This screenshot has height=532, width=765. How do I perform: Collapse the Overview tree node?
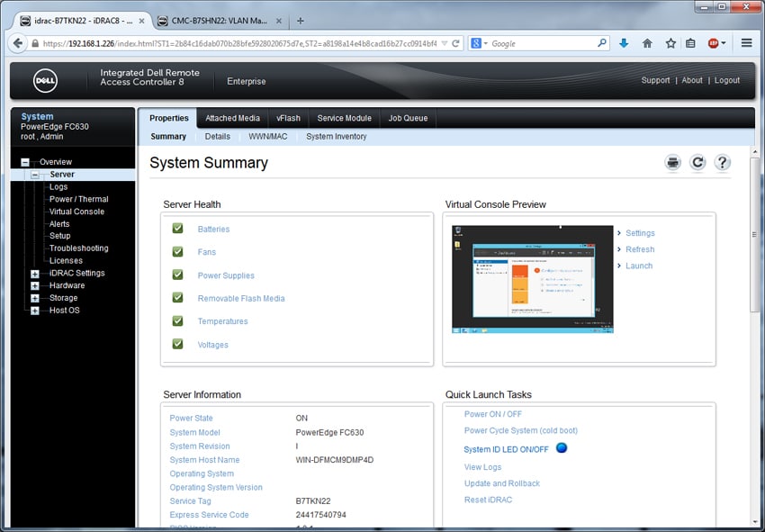[25, 162]
